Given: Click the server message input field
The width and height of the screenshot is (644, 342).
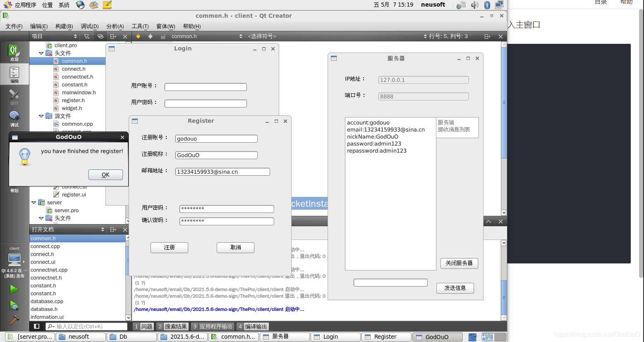Looking at the screenshot, I should point(390,282).
